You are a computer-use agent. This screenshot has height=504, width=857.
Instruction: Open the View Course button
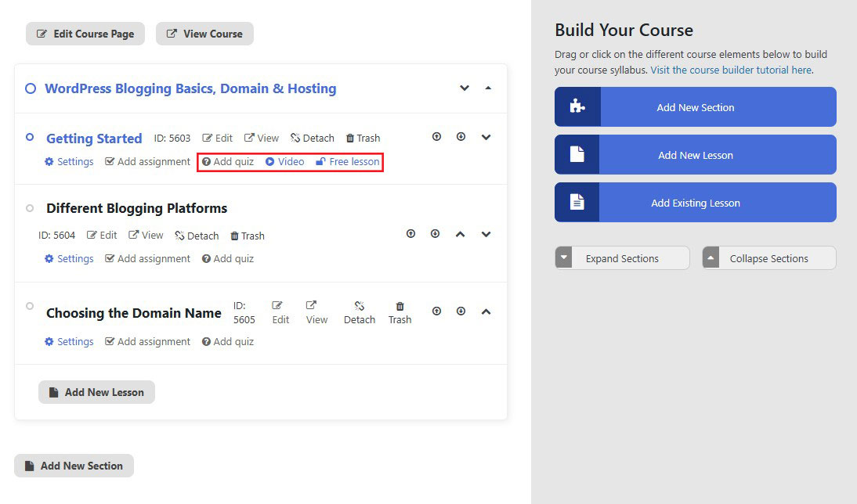pyautogui.click(x=204, y=34)
